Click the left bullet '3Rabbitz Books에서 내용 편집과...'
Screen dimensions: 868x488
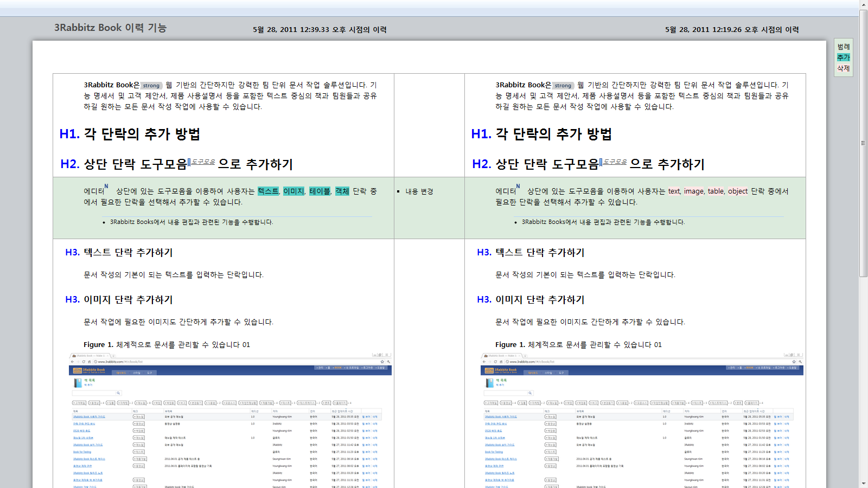click(192, 222)
